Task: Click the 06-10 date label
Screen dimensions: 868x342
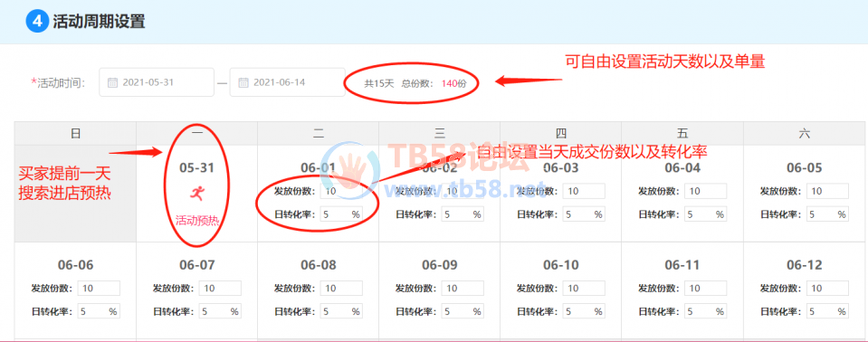Action: click(561, 265)
